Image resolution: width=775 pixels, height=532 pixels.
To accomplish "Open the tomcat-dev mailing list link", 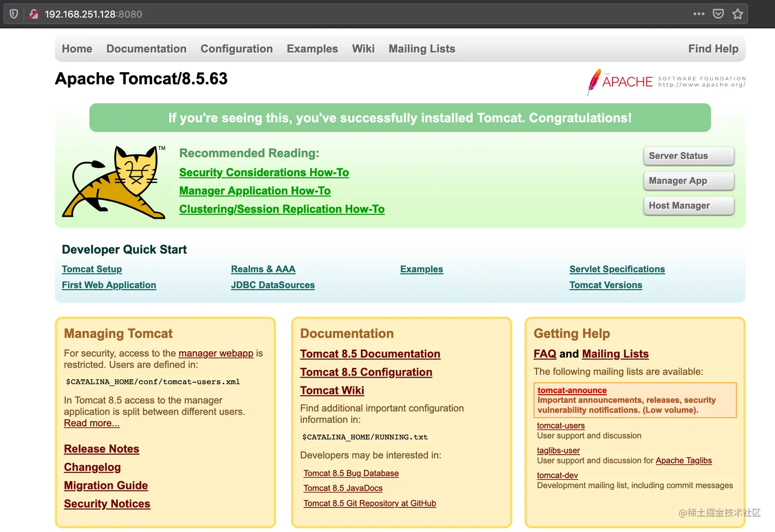I will click(557, 476).
